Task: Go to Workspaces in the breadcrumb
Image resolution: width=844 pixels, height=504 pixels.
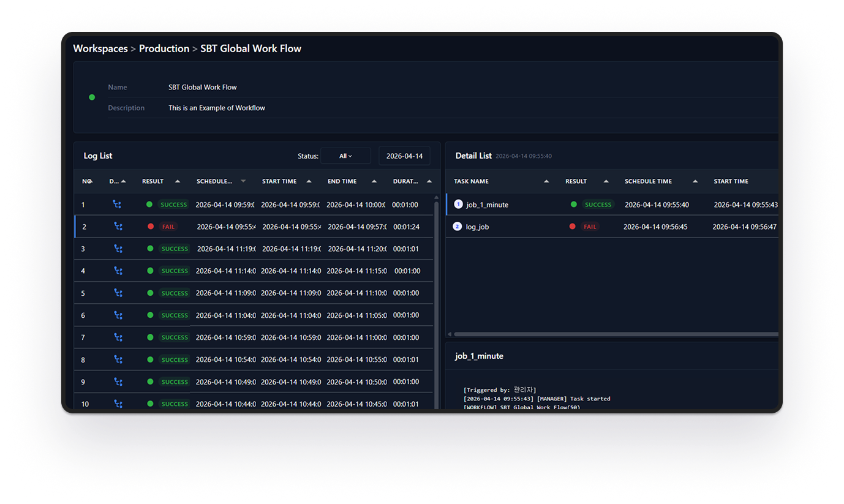Action: [x=100, y=48]
